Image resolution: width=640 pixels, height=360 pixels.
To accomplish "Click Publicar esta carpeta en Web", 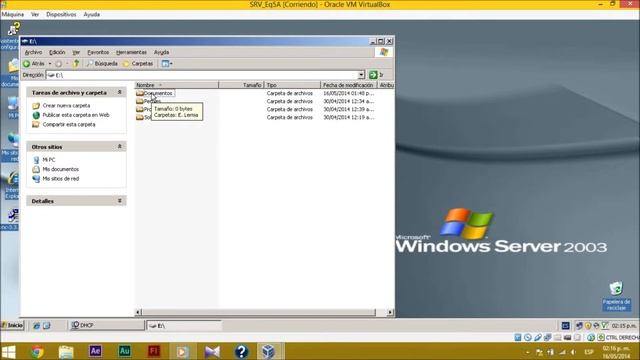I will click(76, 115).
